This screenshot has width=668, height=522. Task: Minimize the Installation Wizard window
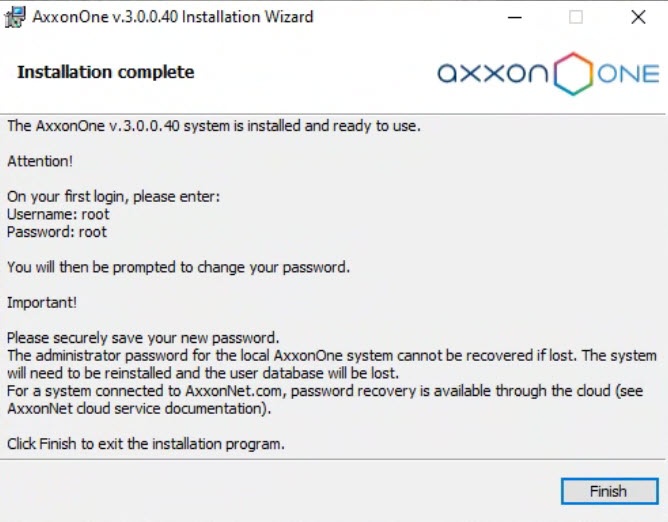click(x=514, y=17)
